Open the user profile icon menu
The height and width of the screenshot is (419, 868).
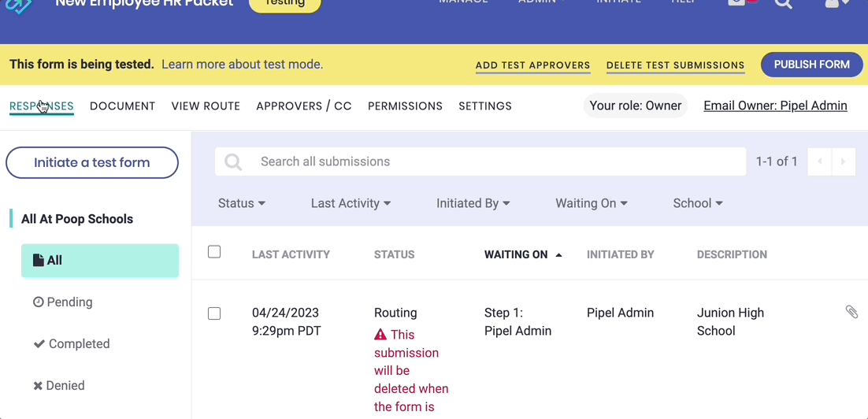click(x=834, y=4)
